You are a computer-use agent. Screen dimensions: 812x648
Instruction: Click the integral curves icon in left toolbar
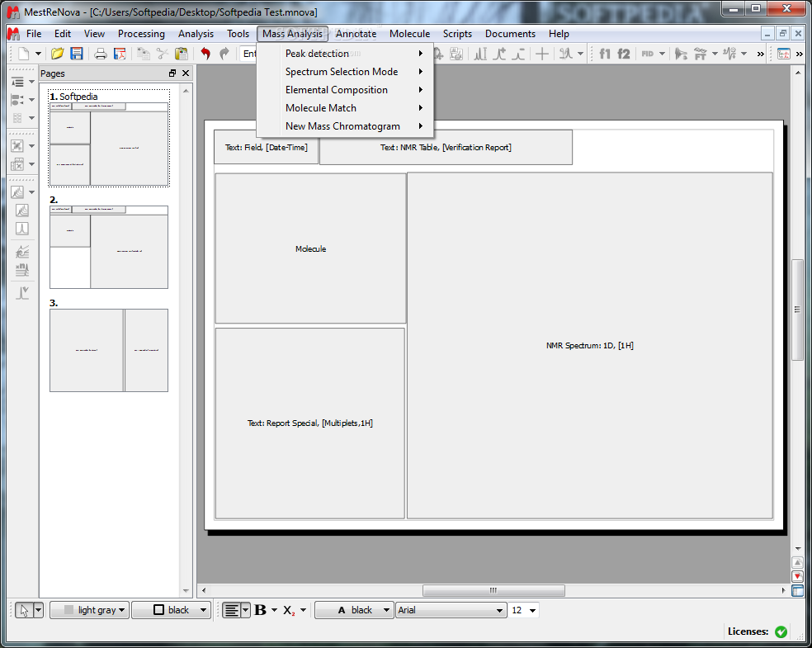point(21,252)
